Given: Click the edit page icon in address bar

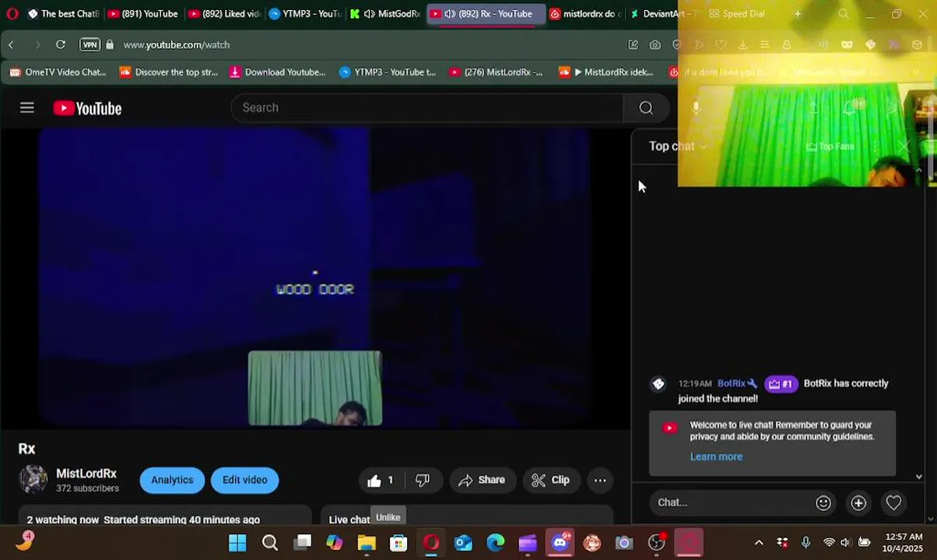Looking at the screenshot, I should pos(633,45).
